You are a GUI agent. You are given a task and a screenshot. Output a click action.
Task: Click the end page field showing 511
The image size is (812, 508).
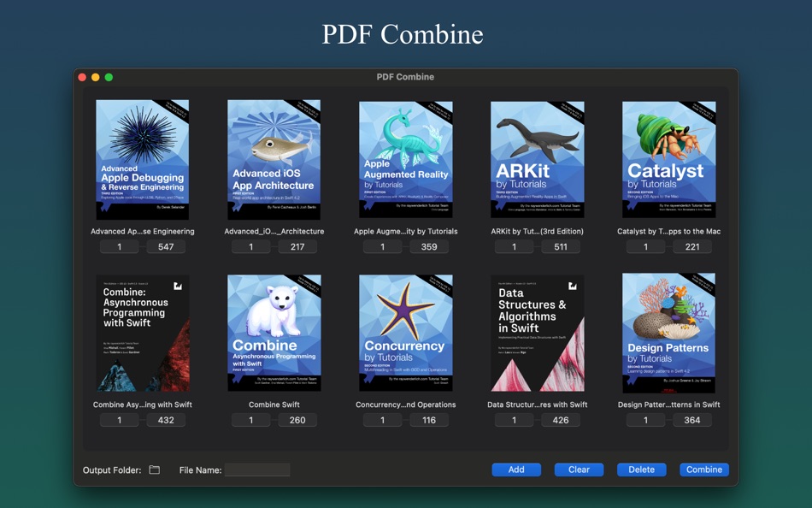(x=561, y=247)
